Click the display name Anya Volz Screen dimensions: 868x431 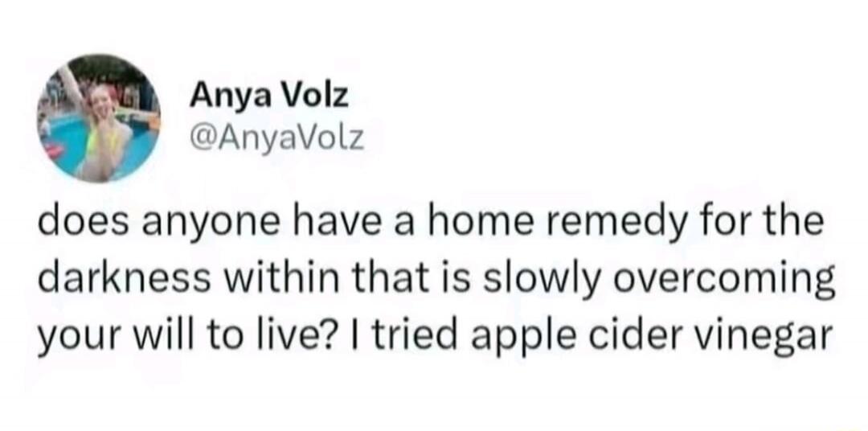269,98
